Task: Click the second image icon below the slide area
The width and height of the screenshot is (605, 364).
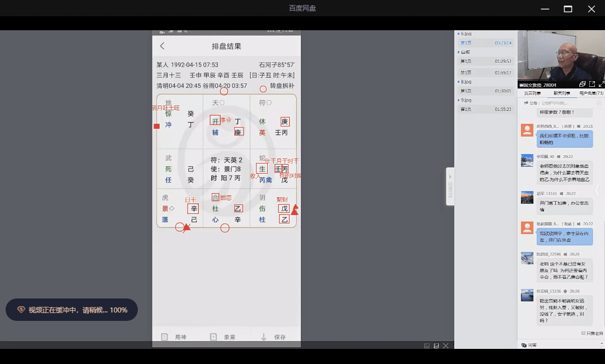Action: point(436,346)
